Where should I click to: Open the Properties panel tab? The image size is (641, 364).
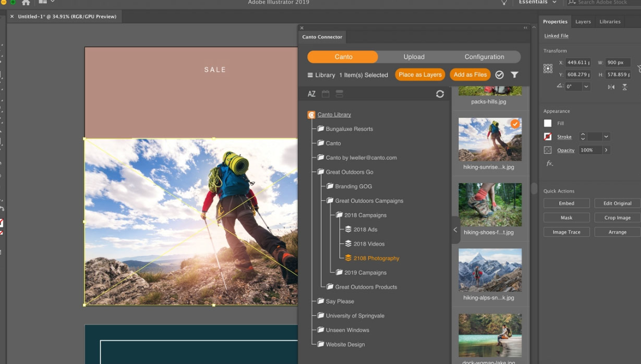click(x=555, y=22)
